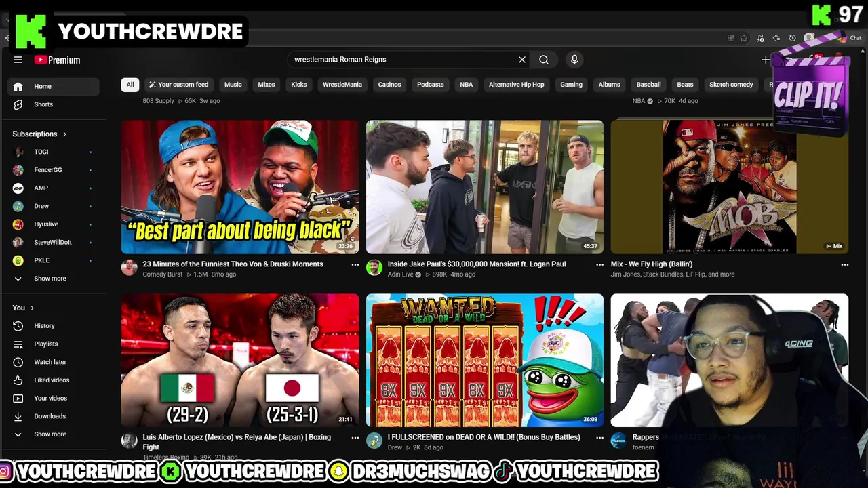Open TOGI channel in subscriptions
Screen dimensions: 868x488
tap(54, 152)
